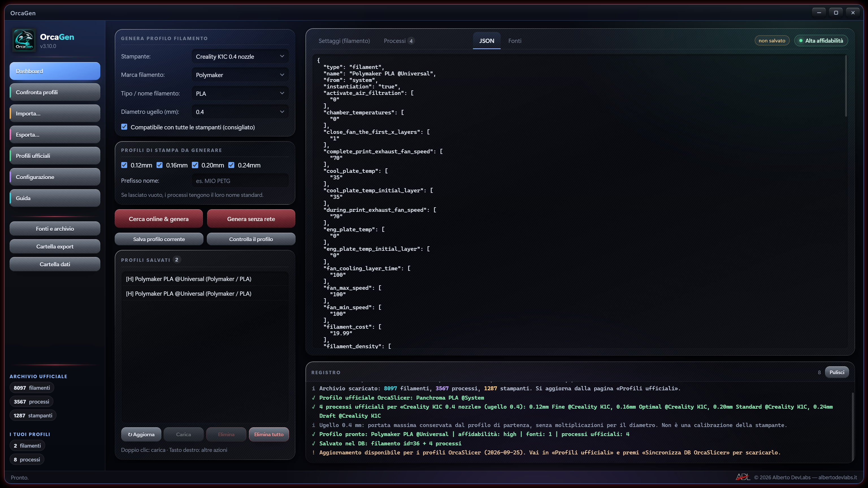Viewport: 868px width, 488px height.
Task: Click the Alta affidabilità badge
Action: point(821,41)
